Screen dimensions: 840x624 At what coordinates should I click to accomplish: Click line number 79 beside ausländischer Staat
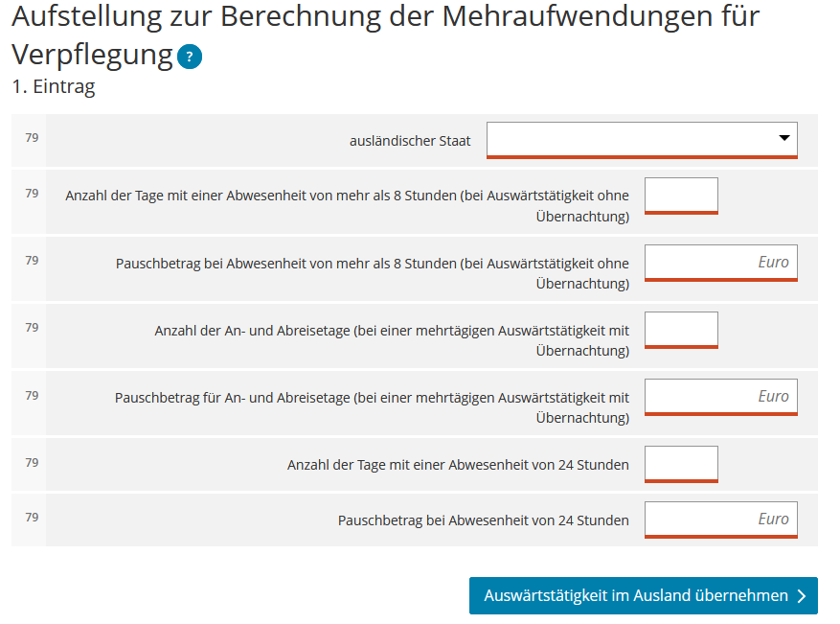32,138
